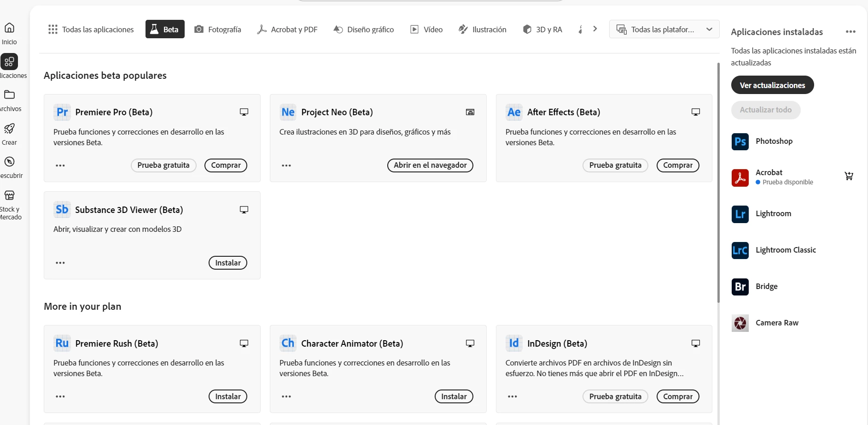
Task: Go to Inicio in the sidebar
Action: [9, 34]
